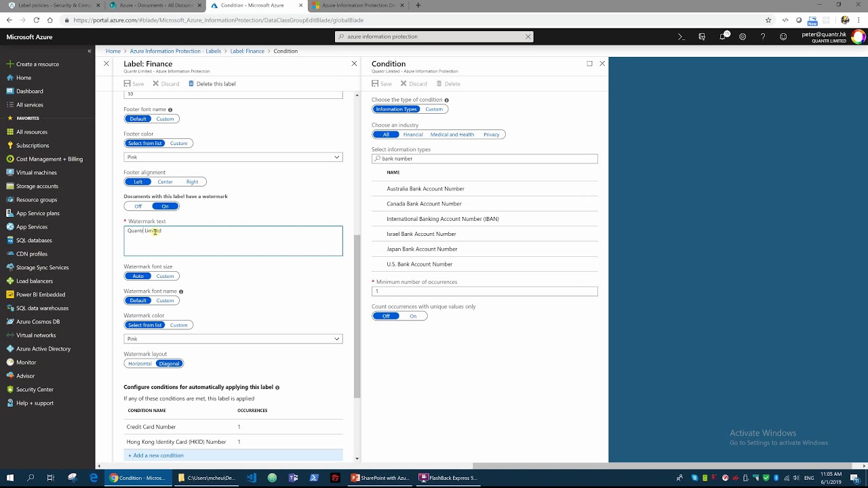Filter industry by Medical and Health
This screenshot has width=868, height=488.
[x=452, y=134]
